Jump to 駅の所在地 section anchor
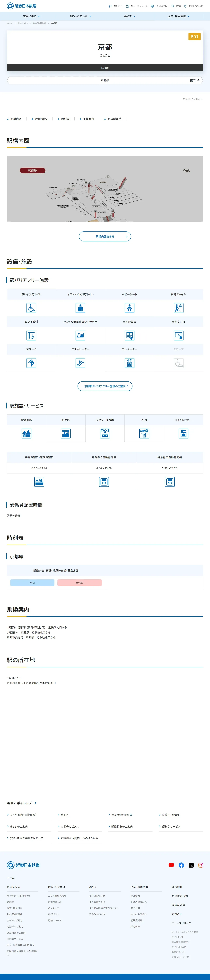Viewport: 210px width, 980px height. click(113, 119)
